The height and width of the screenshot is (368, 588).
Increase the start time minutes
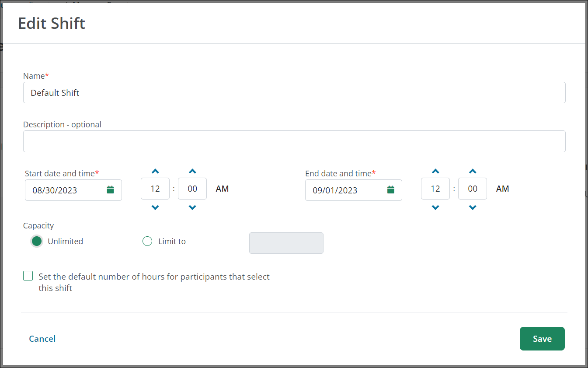192,171
